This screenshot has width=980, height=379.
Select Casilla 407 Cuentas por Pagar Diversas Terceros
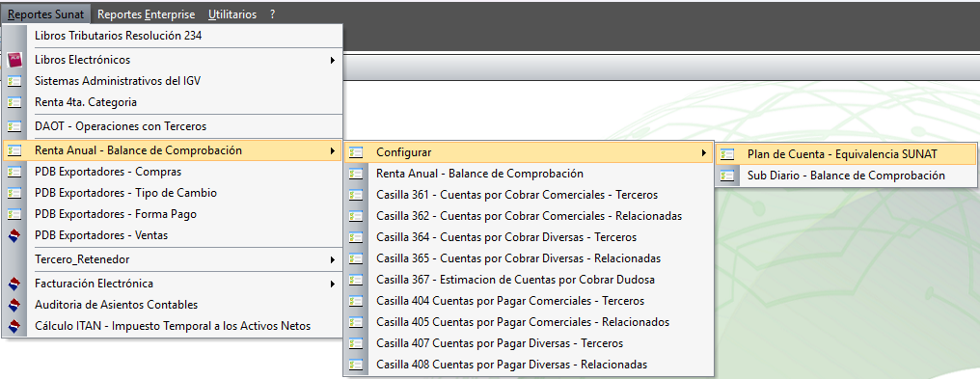pyautogui.click(x=529, y=343)
